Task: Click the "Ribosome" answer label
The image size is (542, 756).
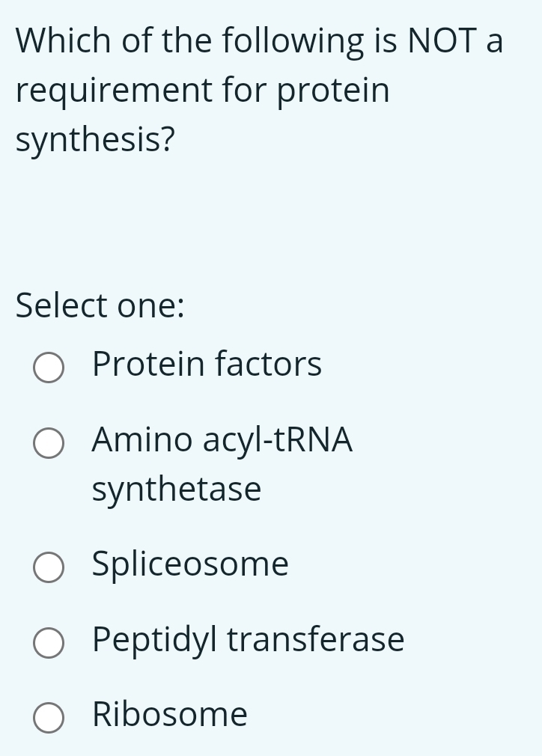Action: 170,714
